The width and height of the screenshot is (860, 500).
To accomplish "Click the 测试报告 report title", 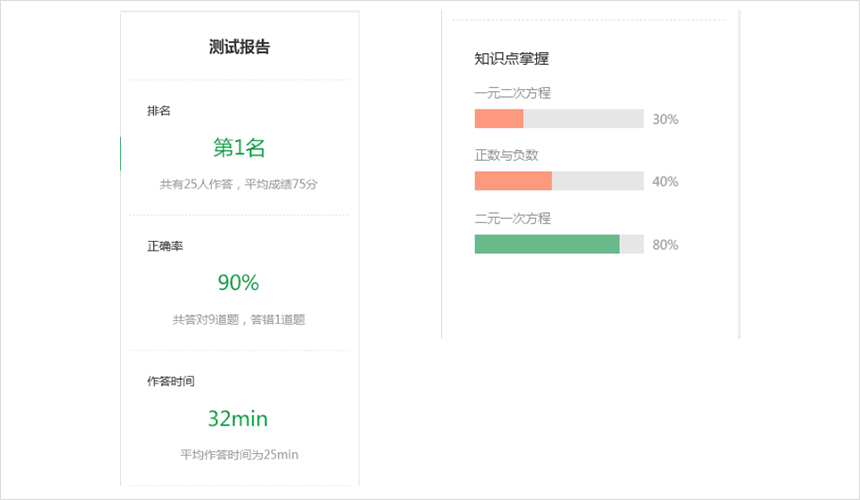I will click(239, 47).
